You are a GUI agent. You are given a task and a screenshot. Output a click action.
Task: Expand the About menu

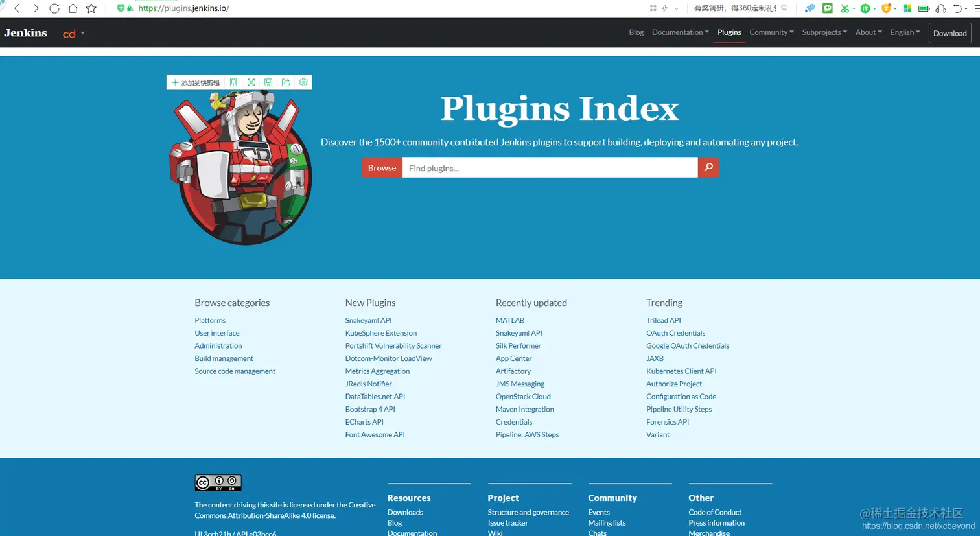click(869, 32)
